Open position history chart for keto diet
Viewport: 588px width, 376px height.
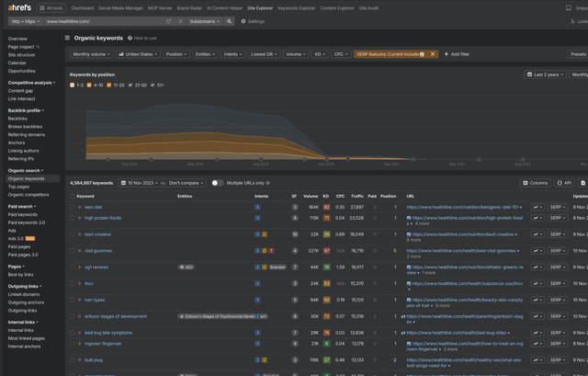537,207
